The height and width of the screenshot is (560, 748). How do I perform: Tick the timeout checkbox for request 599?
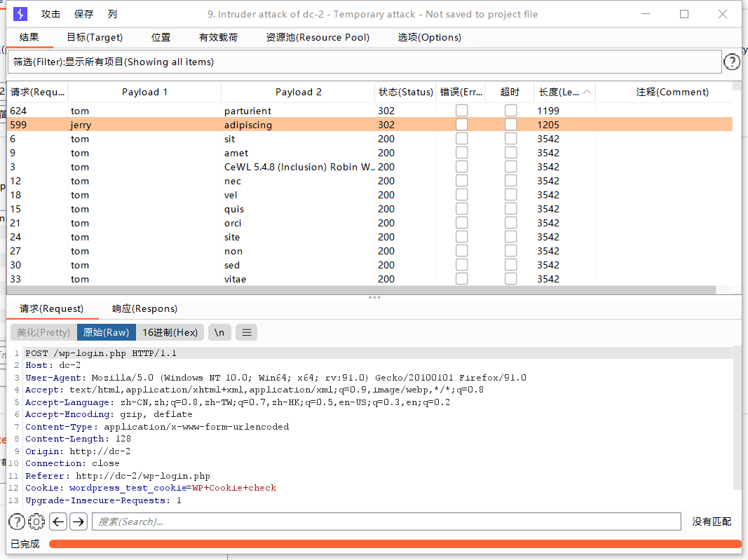tap(510, 125)
